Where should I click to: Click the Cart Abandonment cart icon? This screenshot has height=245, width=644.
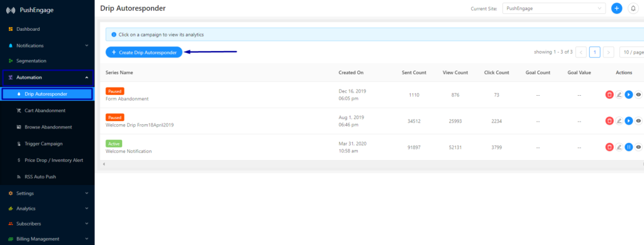coord(19,111)
